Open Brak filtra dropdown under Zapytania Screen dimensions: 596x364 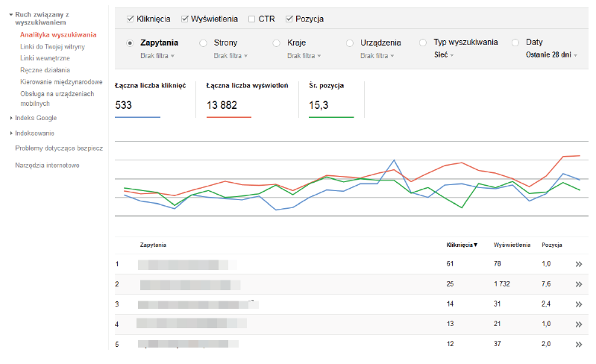[x=157, y=56]
